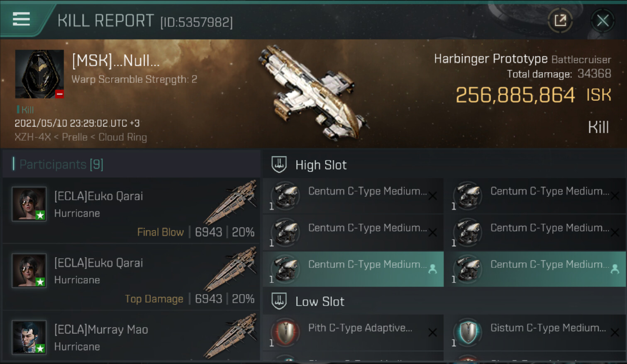
Task: Click the Harbinger Prototype ship image
Action: pyautogui.click(x=313, y=93)
